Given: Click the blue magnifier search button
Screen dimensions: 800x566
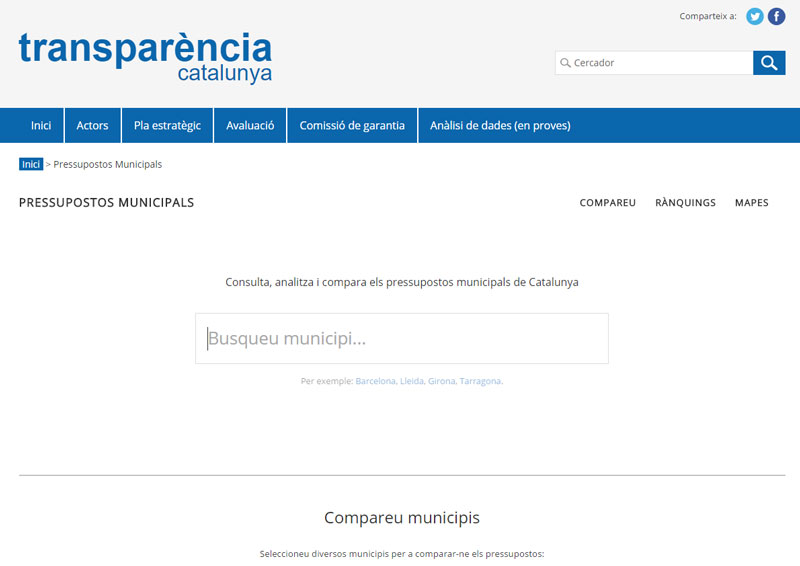Looking at the screenshot, I should (x=768, y=63).
